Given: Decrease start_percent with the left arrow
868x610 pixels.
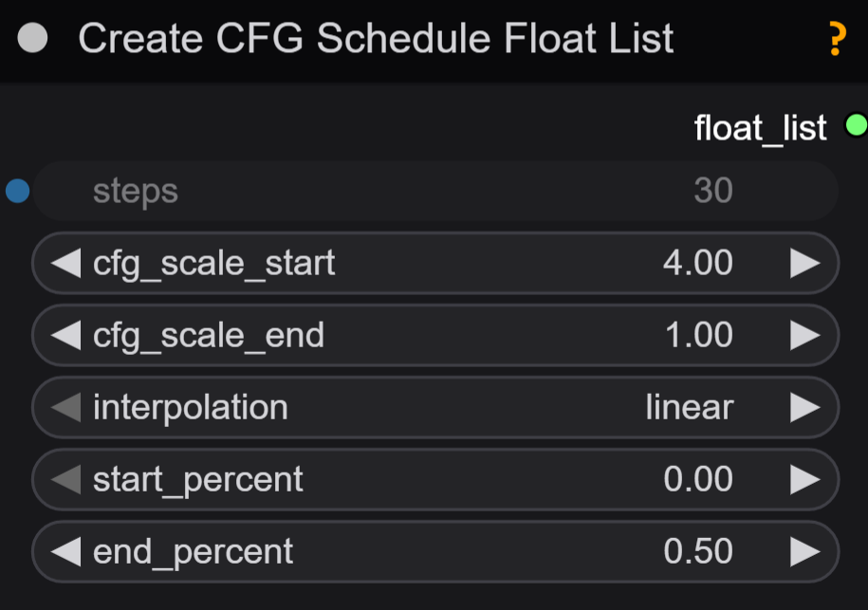Looking at the screenshot, I should point(65,479).
